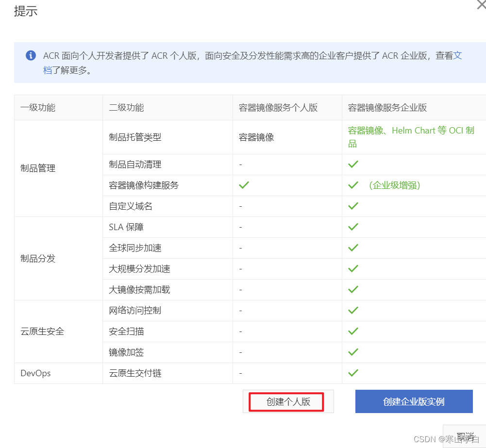Click enterprise checkmark for SLA 保障
Viewport: 486px width, 448px height.
click(x=353, y=227)
